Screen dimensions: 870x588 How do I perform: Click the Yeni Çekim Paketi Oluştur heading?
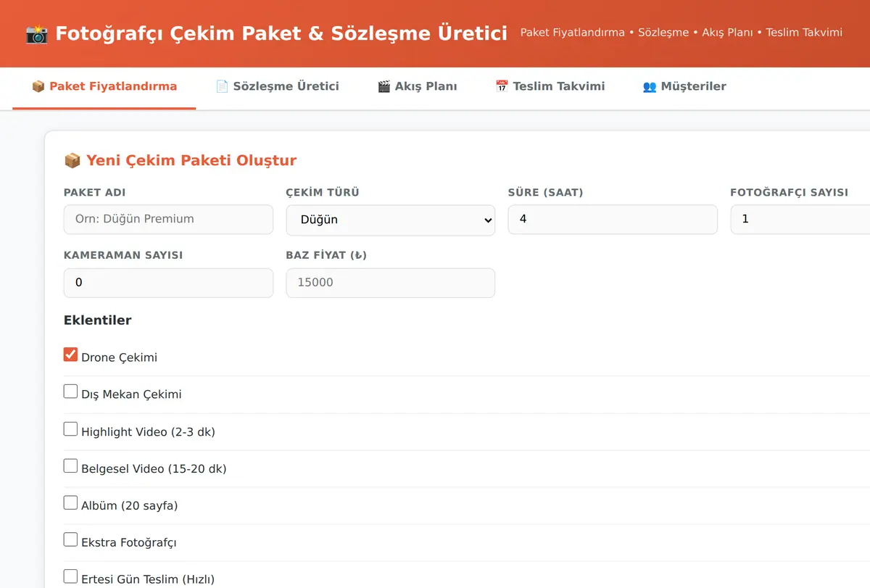tap(191, 160)
